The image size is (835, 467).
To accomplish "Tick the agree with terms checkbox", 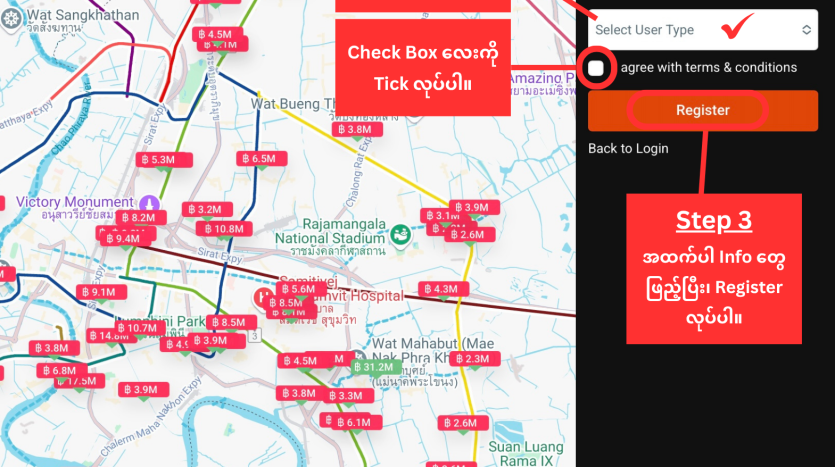I will point(596,68).
